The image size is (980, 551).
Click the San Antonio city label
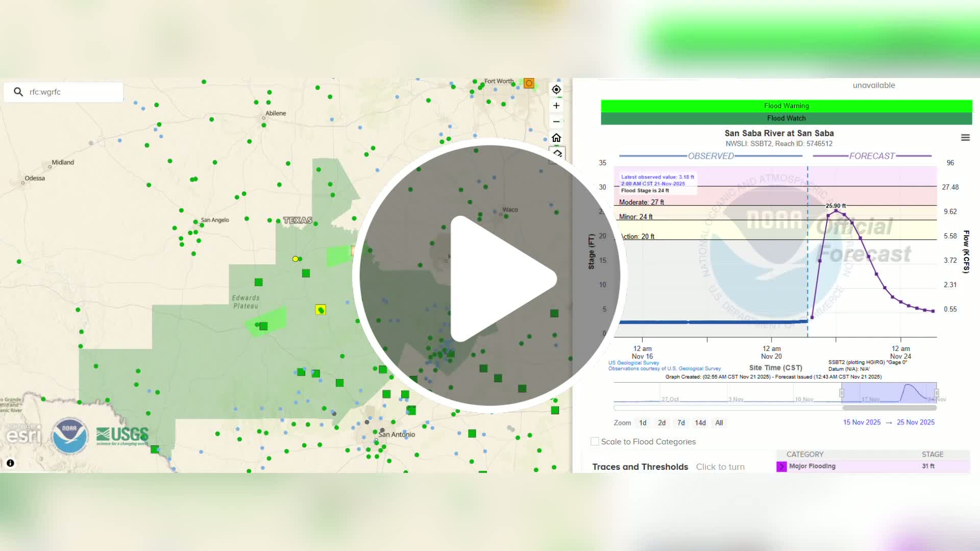(397, 435)
